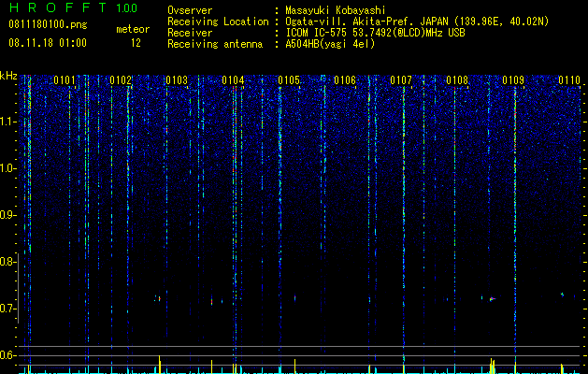Click the 1.0 kHz axis label

point(8,168)
